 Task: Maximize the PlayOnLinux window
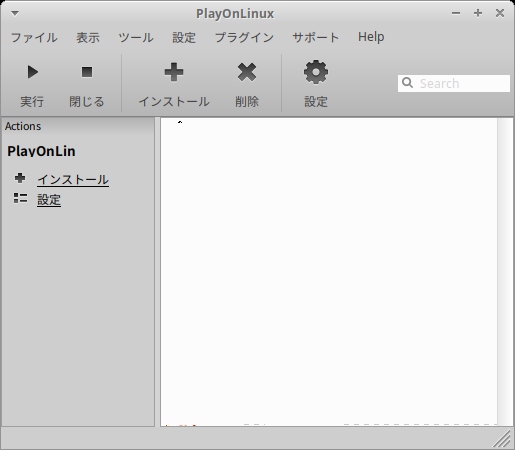(x=478, y=13)
